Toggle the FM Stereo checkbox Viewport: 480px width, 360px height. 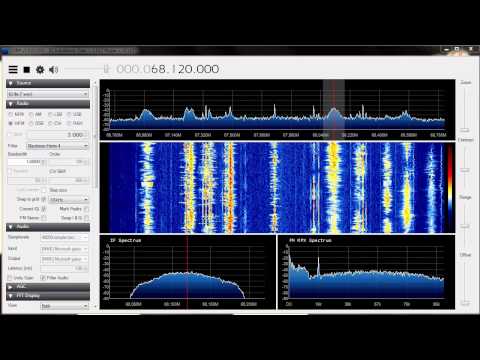(44, 218)
